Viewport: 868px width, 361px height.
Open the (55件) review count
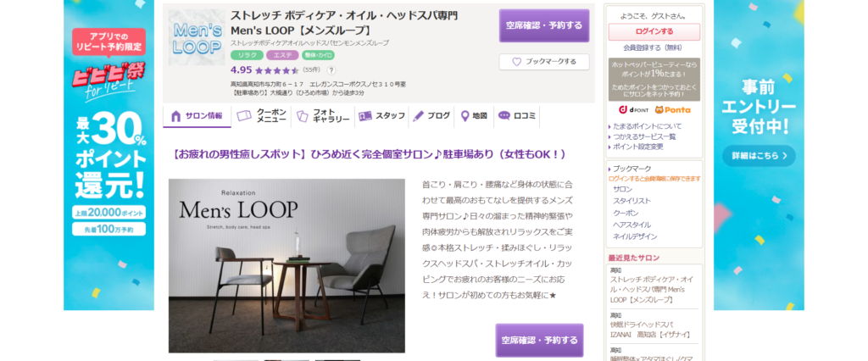(x=312, y=70)
